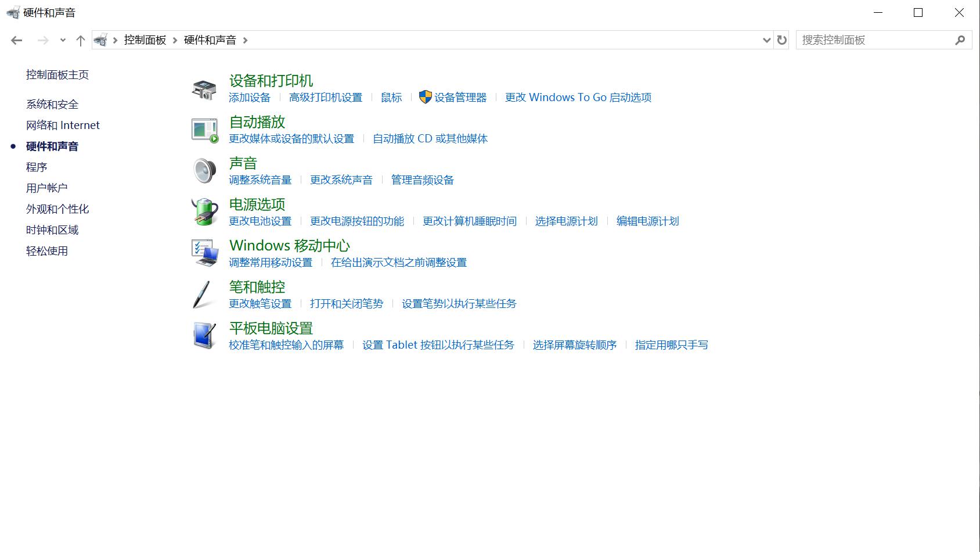This screenshot has height=552, width=980.
Task: Open 时钟和区域 category in sidebar
Action: (x=52, y=230)
